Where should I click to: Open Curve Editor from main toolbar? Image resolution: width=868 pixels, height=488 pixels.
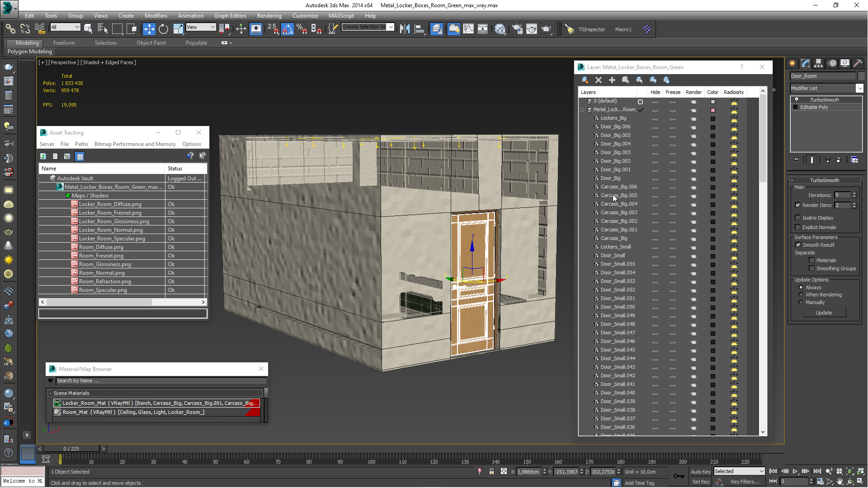coord(468,29)
